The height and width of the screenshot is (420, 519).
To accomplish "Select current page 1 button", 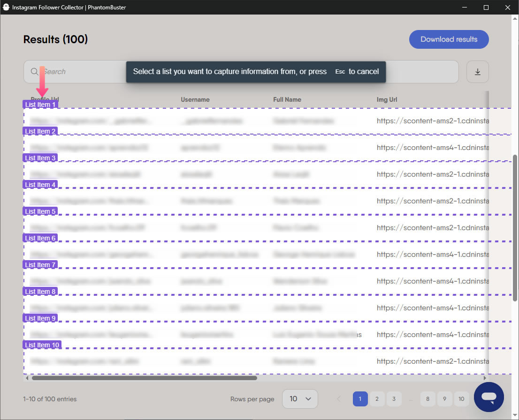I will click(360, 399).
